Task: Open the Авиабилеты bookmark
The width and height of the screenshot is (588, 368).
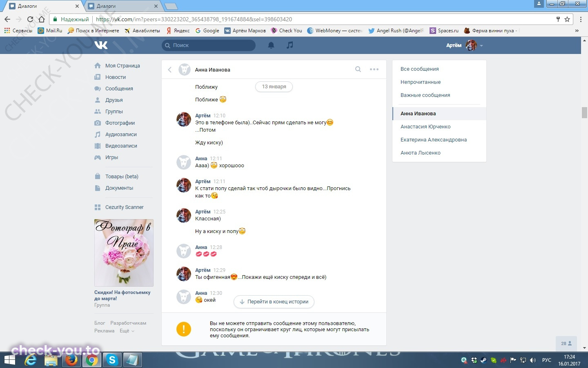Action: tap(142, 31)
